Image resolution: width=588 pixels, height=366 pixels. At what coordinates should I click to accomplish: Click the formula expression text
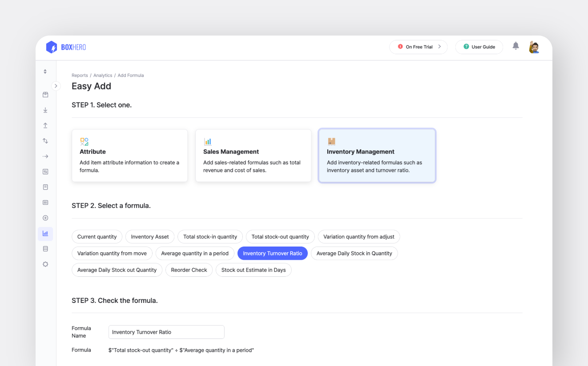(x=181, y=350)
